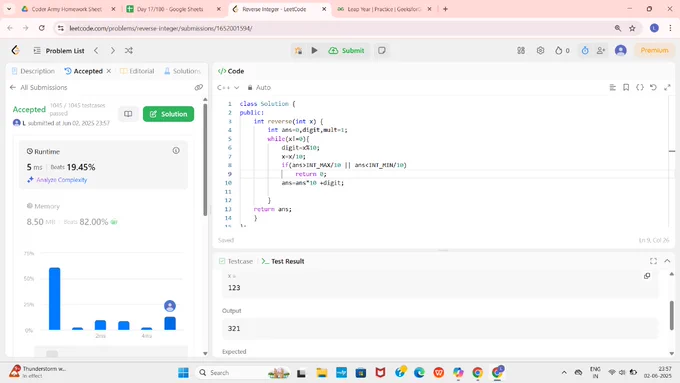Screen dimensions: 680x383
Task: Open the browser zoom icon
Action: [618, 28]
